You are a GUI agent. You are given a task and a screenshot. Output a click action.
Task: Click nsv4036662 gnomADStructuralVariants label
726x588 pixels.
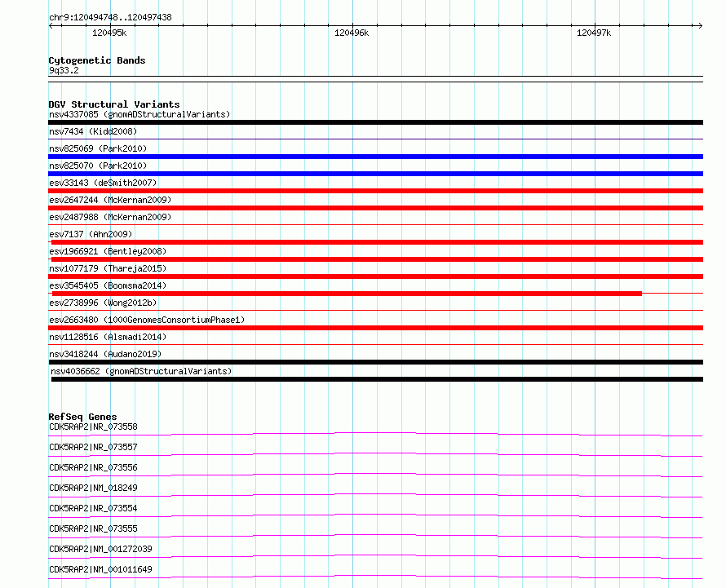pyautogui.click(x=141, y=371)
